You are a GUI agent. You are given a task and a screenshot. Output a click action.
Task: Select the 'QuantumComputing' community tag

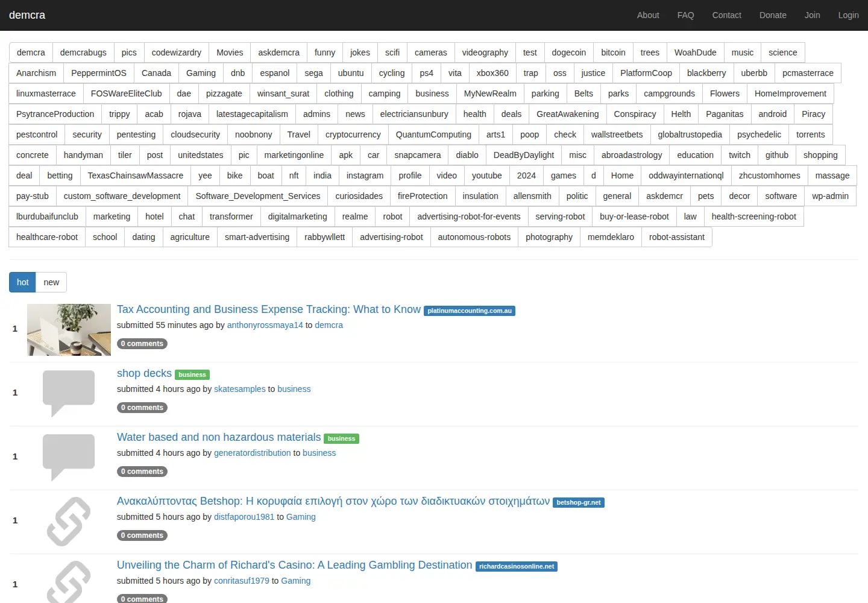click(x=433, y=134)
